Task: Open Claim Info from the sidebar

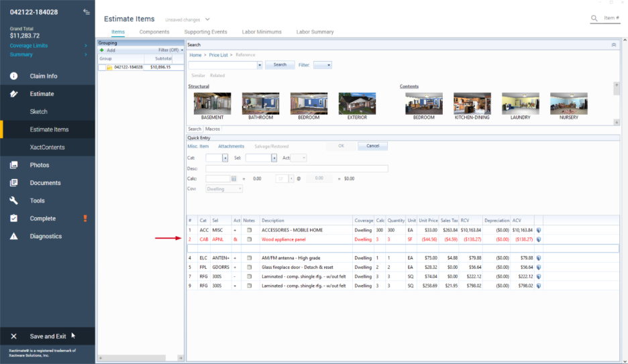Action: [43, 76]
